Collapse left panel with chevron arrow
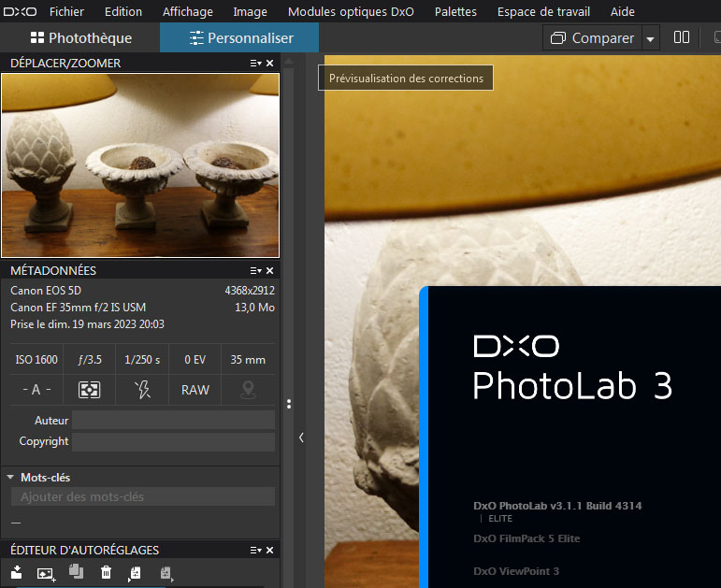Screen dimensions: 721x588 coord(301,437)
